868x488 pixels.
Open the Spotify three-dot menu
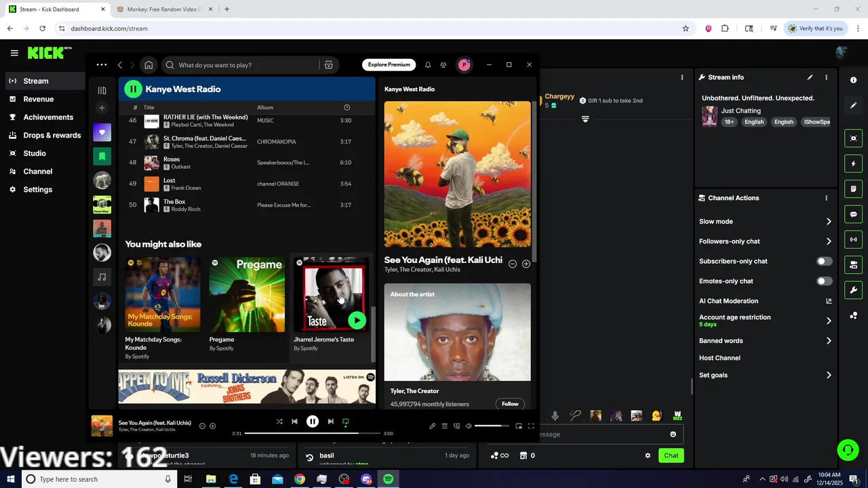pyautogui.click(x=101, y=65)
